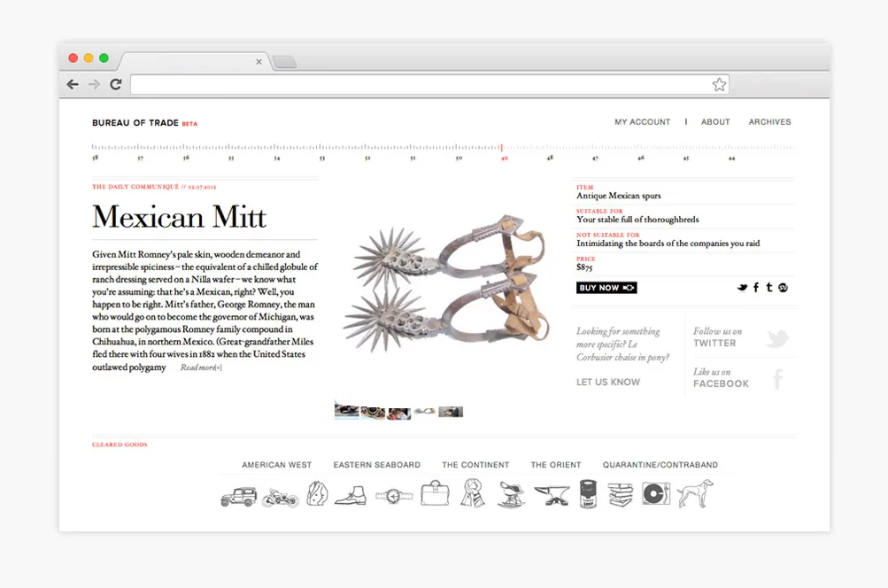Reload the page in the browser
Image resolution: width=888 pixels, height=588 pixels.
115,84
